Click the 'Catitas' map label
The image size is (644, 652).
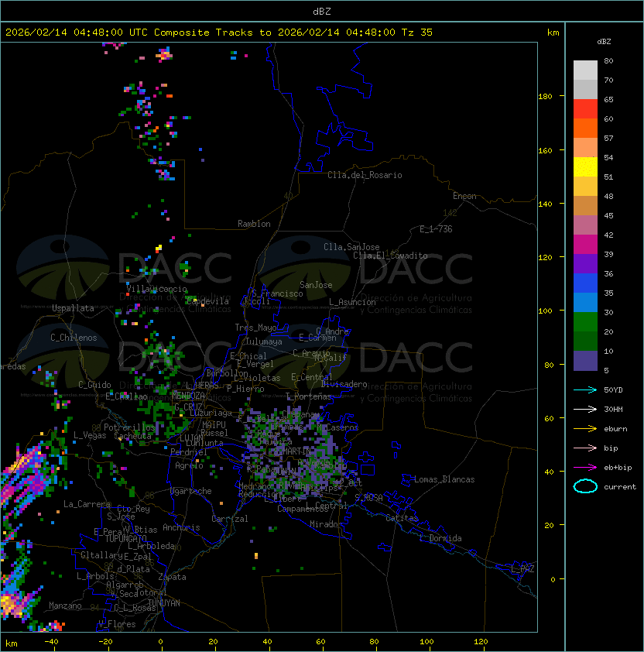(402, 518)
